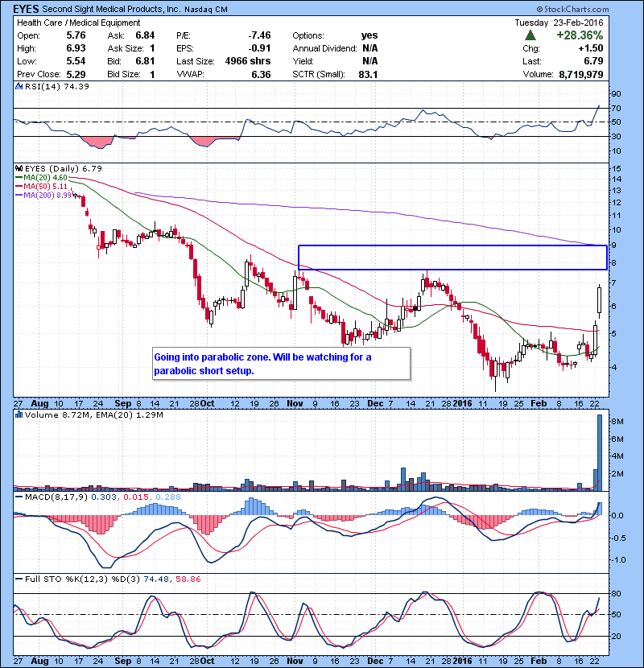The image size is (644, 668).
Task: Click the '6M' label on volume axis
Action: 617,439
